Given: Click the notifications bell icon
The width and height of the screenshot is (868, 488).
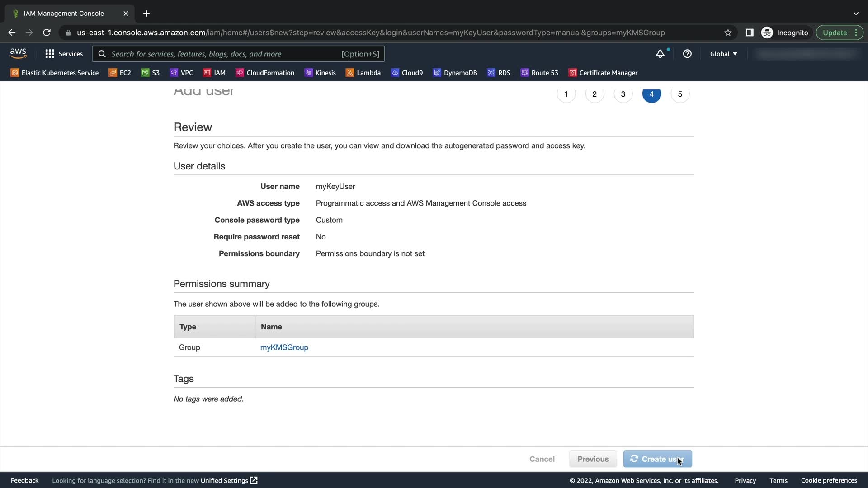Looking at the screenshot, I should coord(660,54).
